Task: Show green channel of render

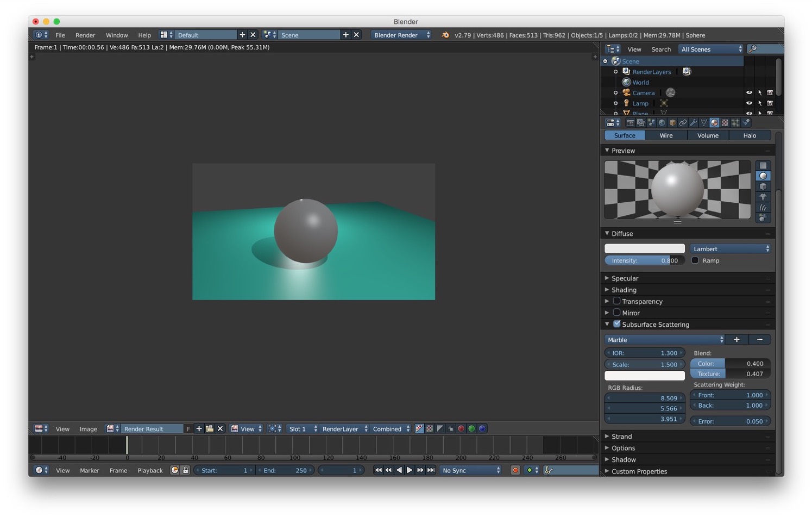Action: click(471, 429)
